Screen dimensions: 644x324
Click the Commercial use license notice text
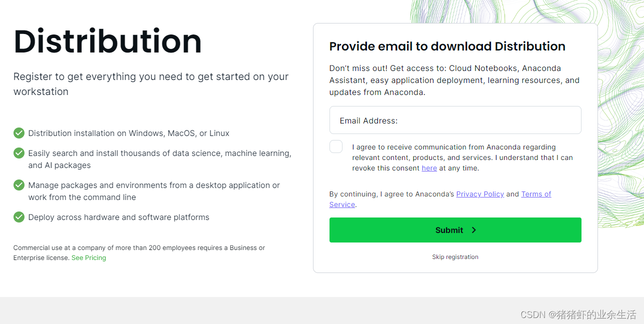tap(139, 253)
